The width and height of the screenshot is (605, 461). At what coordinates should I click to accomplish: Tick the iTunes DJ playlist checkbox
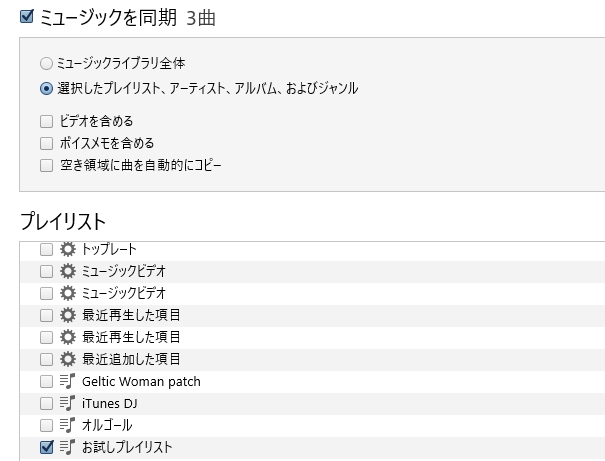46,403
